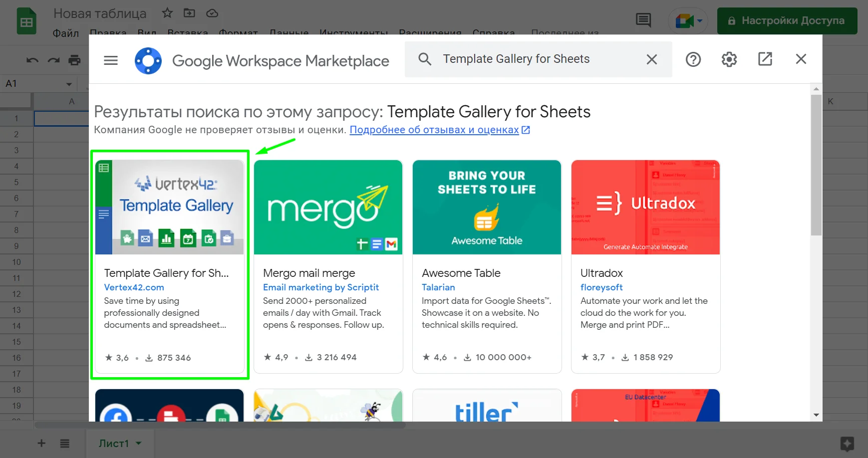Click the Print toolbar icon
This screenshot has width=868, height=458.
[74, 60]
